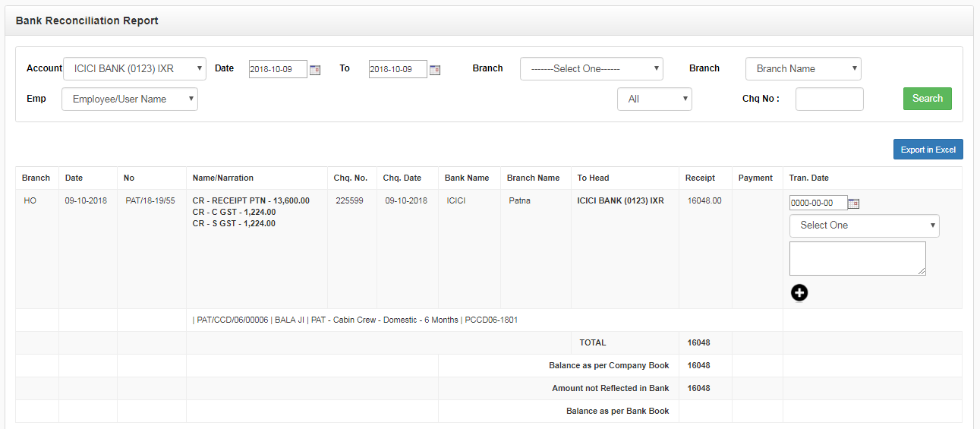
Task: Click the remarks textarea in Tran. Date column
Action: point(858,258)
